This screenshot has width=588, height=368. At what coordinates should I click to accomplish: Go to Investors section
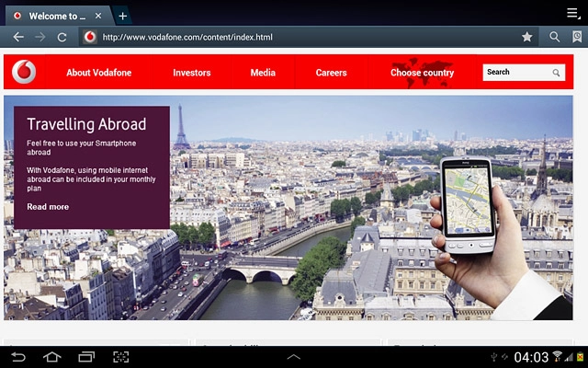[191, 73]
